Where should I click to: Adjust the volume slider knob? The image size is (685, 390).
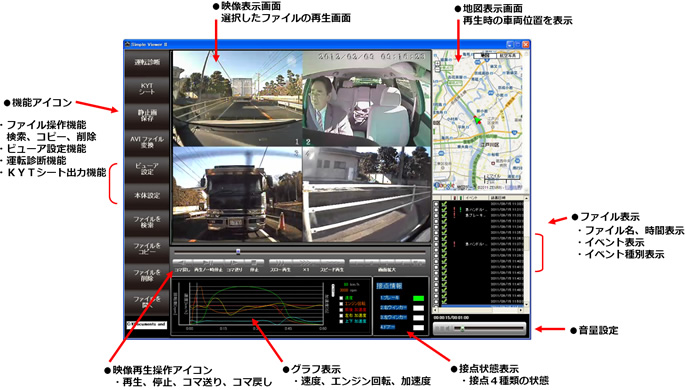(x=462, y=328)
